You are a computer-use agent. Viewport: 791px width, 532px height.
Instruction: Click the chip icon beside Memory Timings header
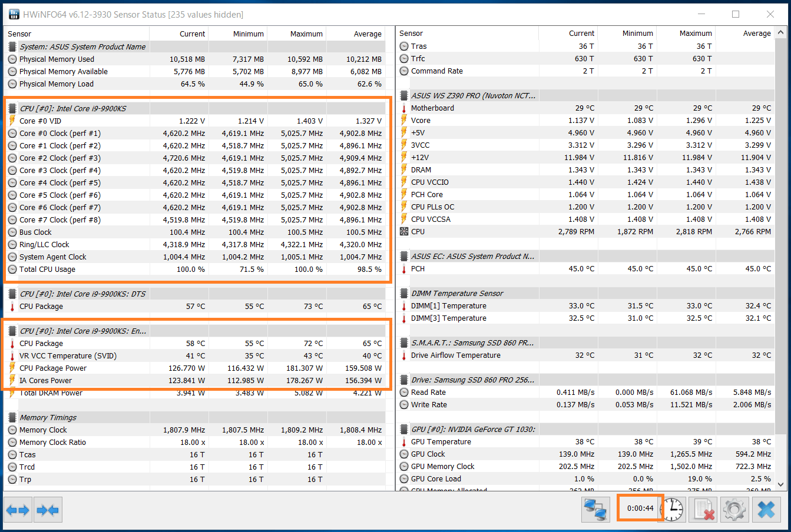click(x=12, y=417)
